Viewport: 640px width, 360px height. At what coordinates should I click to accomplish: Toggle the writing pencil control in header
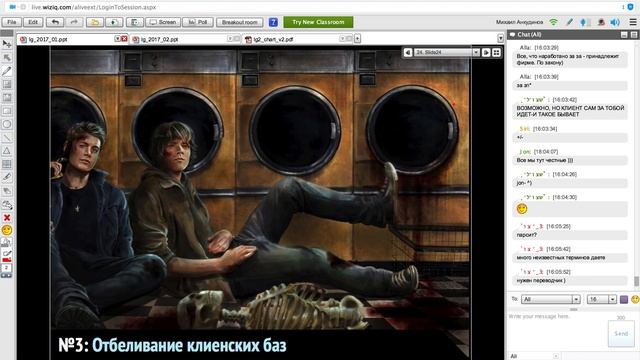click(569, 22)
